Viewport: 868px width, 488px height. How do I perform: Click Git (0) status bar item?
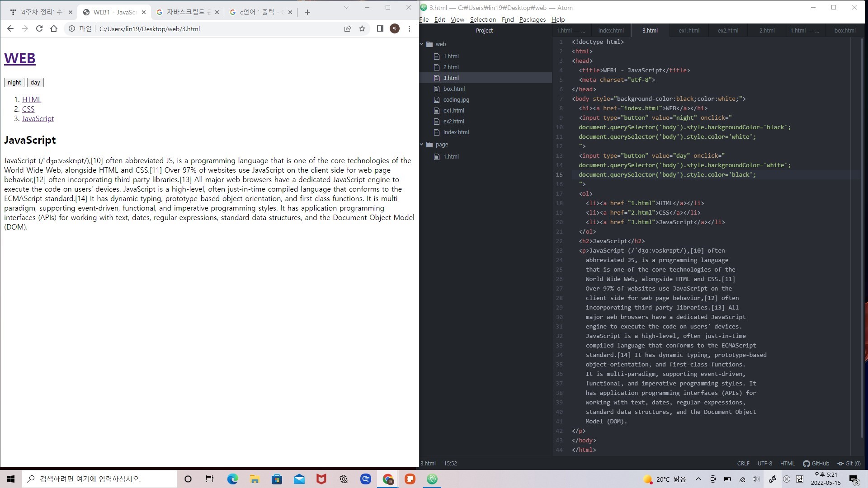(849, 463)
